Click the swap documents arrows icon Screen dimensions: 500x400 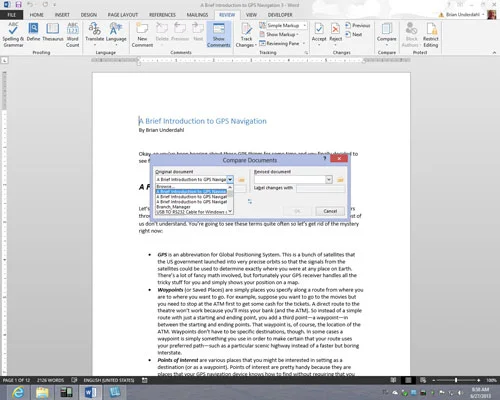(250, 201)
